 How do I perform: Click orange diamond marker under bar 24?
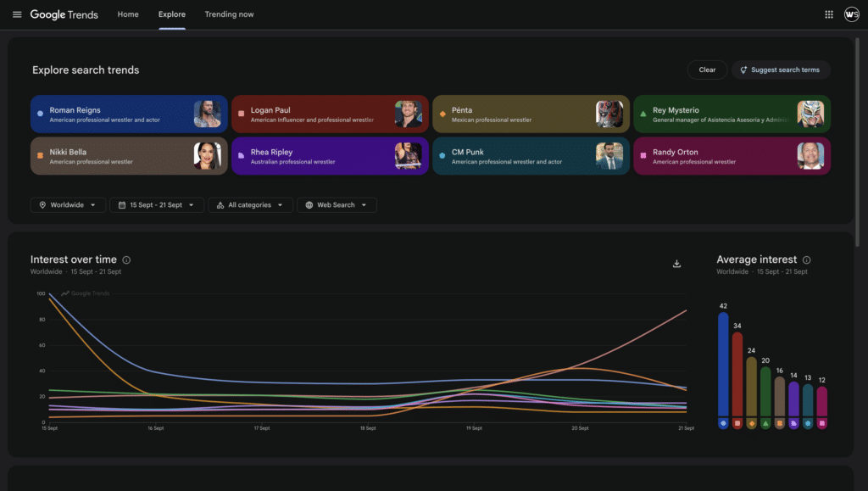pos(751,423)
